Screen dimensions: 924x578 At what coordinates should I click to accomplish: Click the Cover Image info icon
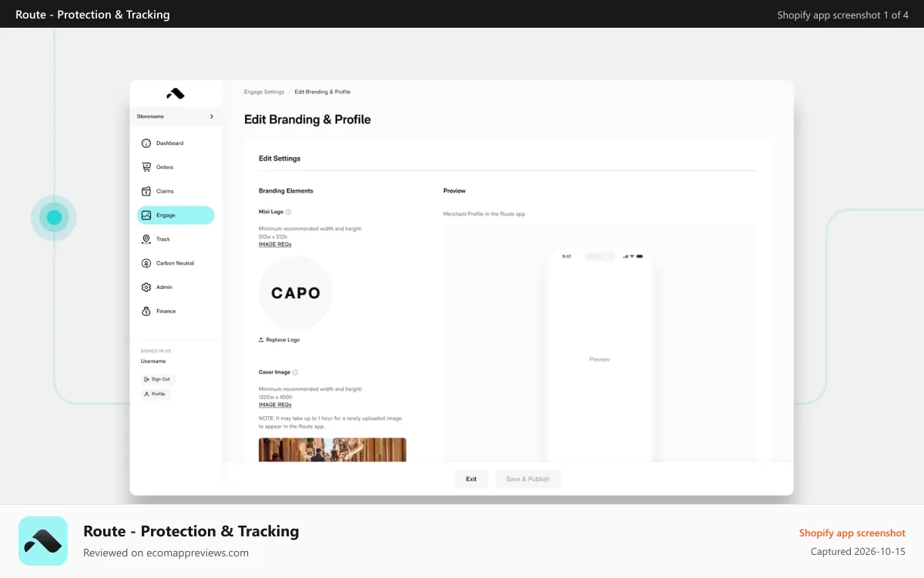tap(295, 372)
